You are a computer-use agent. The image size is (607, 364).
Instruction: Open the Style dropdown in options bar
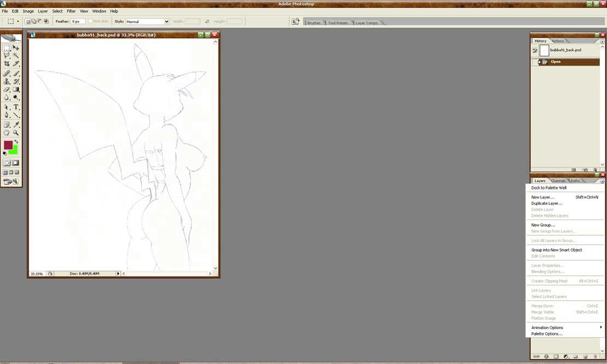coord(148,21)
